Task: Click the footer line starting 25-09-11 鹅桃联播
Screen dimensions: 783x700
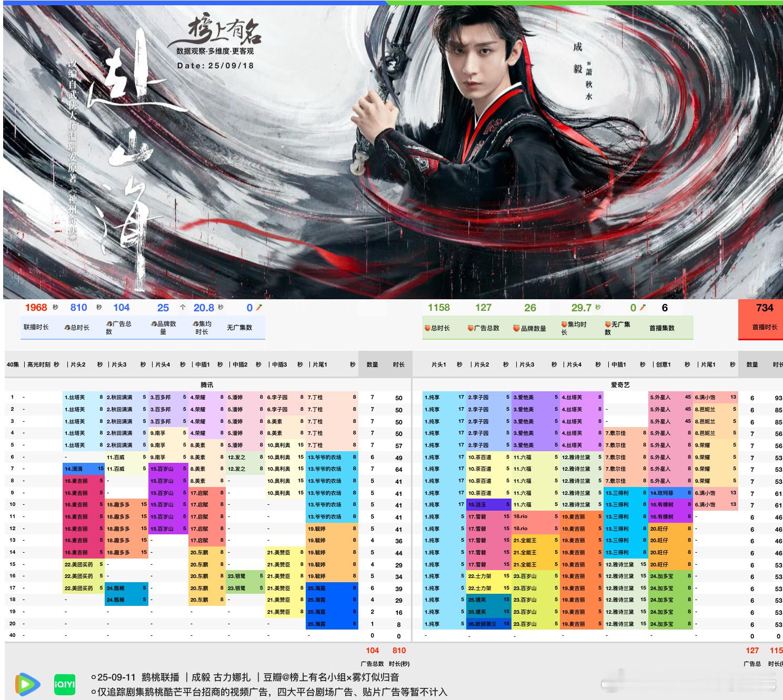Action: 245,677
